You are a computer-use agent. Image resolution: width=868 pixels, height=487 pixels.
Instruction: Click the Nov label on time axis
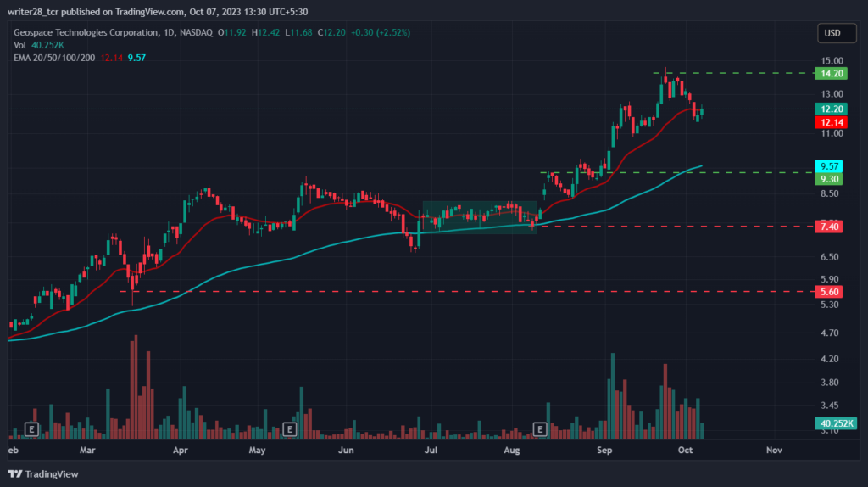pos(774,450)
